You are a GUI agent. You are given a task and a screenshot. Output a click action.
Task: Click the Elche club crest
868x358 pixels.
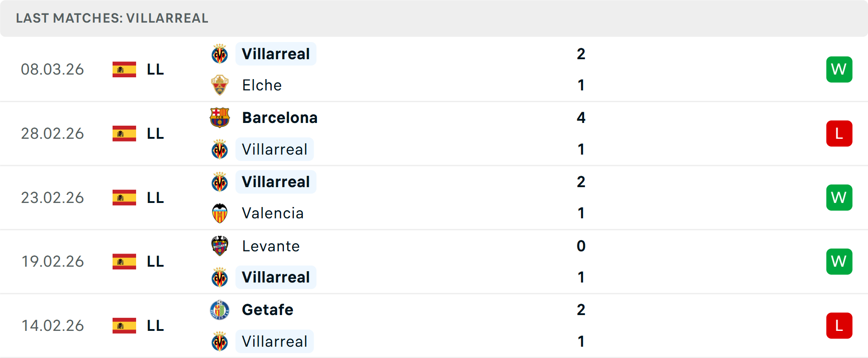pos(220,85)
